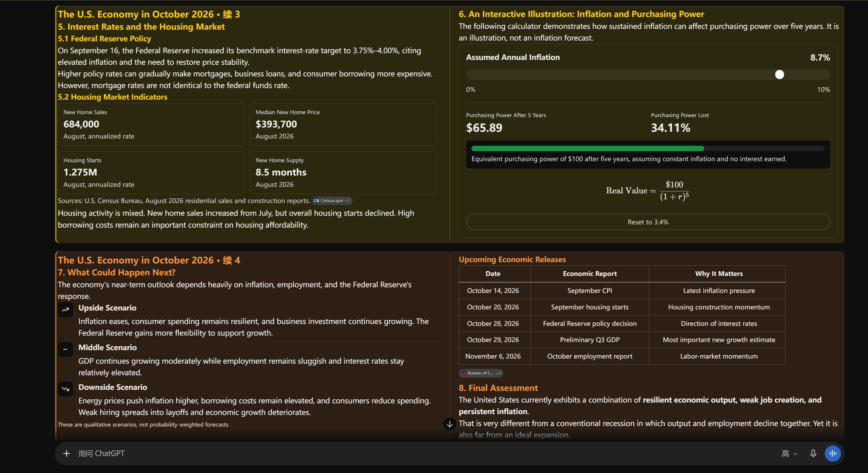This screenshot has height=473, width=868.
Task: Click the Median New Home Price card
Action: 343,124
